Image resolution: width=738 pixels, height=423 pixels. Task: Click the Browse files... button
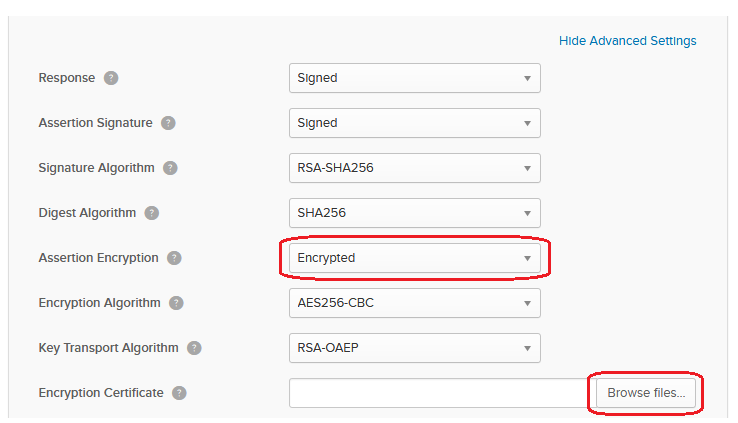646,393
